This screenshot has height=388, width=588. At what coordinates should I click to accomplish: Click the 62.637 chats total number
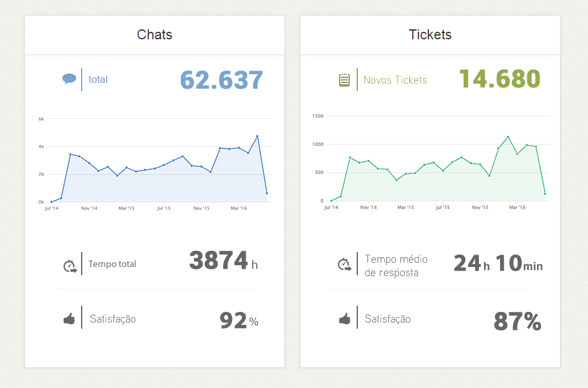221,80
